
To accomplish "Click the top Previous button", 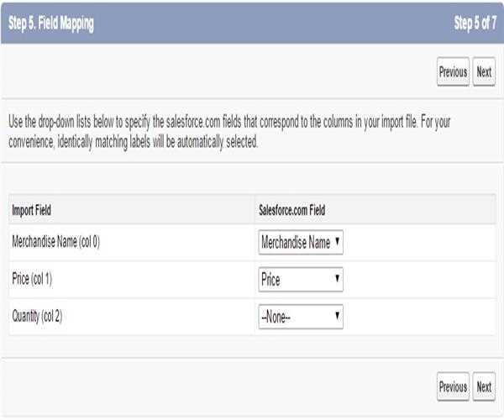I will [x=453, y=72].
